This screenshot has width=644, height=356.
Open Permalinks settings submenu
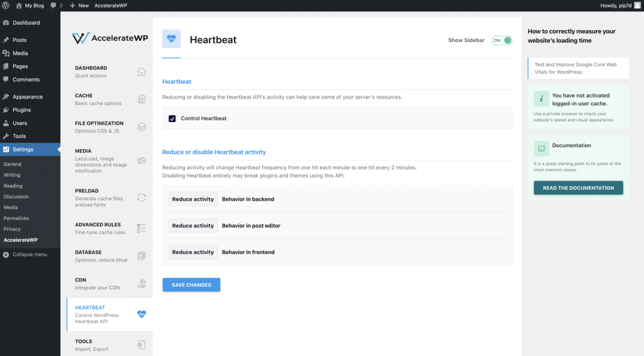click(x=16, y=218)
